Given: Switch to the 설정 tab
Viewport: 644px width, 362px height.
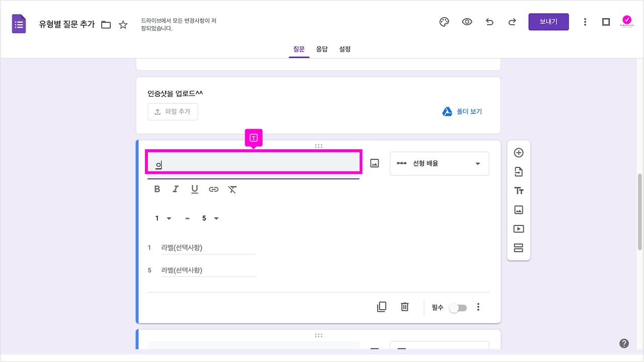Looking at the screenshot, I should tap(345, 49).
